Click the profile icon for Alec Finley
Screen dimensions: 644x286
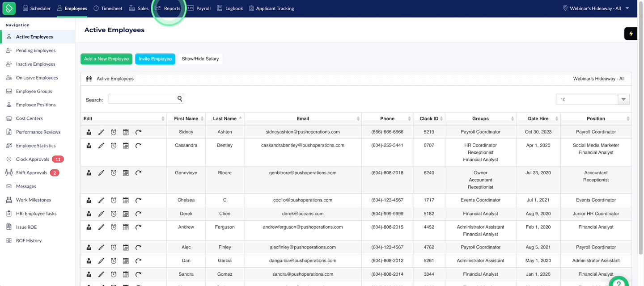pyautogui.click(x=89, y=248)
